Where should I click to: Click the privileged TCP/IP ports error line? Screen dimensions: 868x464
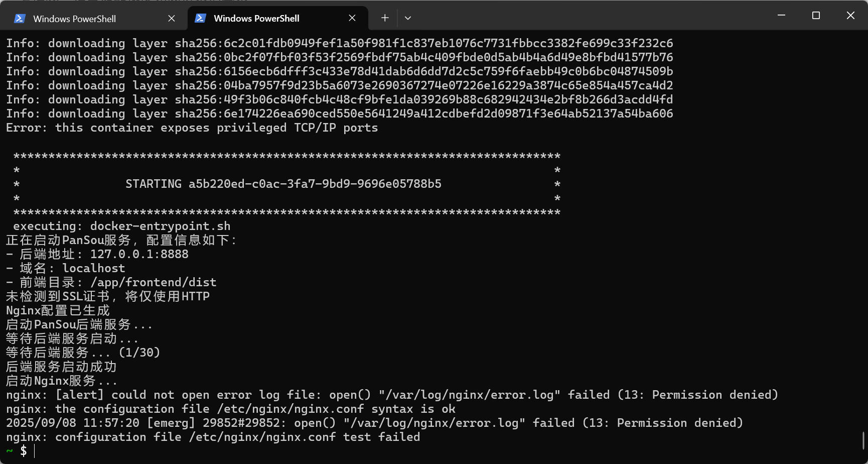pyautogui.click(x=191, y=128)
